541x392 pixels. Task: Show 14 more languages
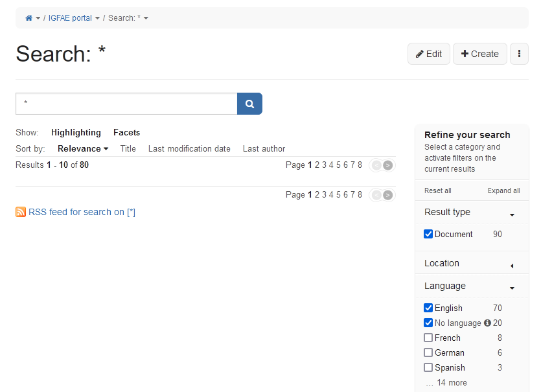coord(446,382)
